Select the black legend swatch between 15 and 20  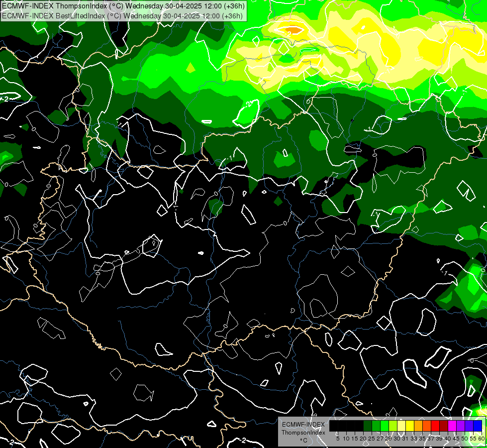(x=359, y=426)
